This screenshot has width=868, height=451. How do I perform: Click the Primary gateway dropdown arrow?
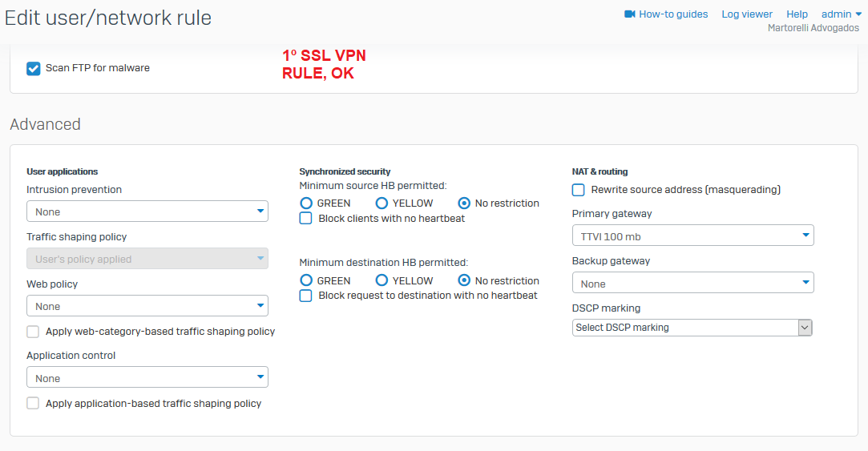tap(805, 236)
